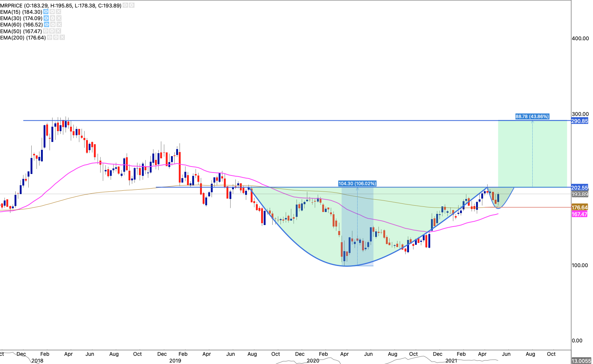Click the pink 167.47 EMA price tag

click(579, 214)
